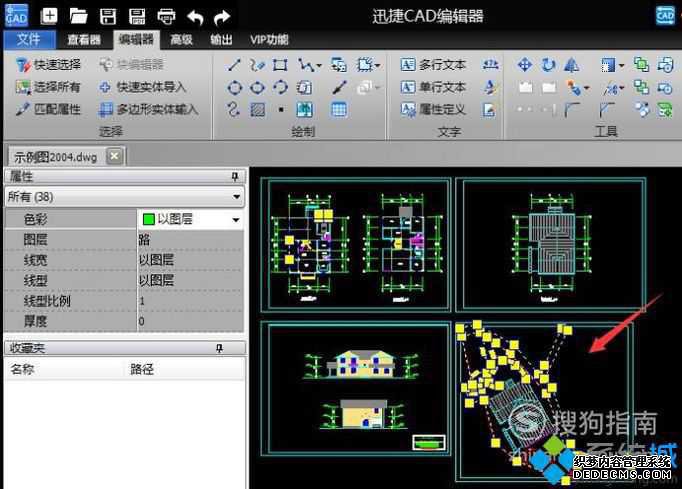Select the Circle drawing tool
682x489 pixels.
[234, 88]
